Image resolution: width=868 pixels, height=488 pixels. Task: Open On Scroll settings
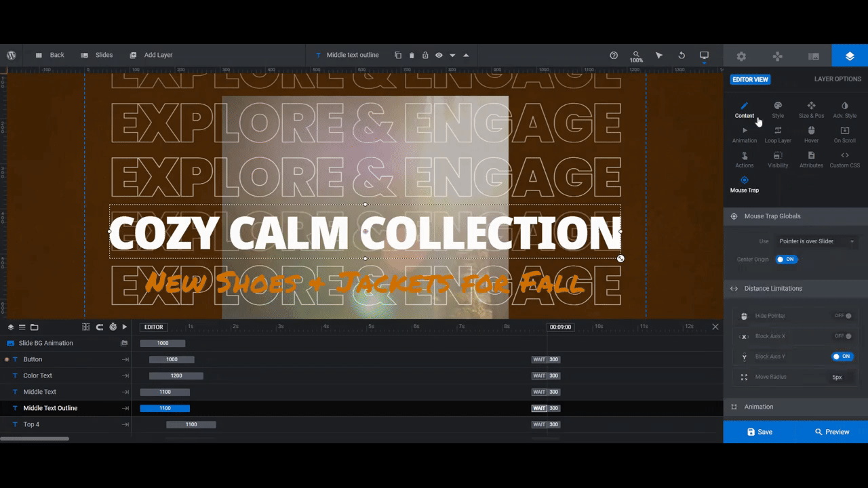[845, 135]
